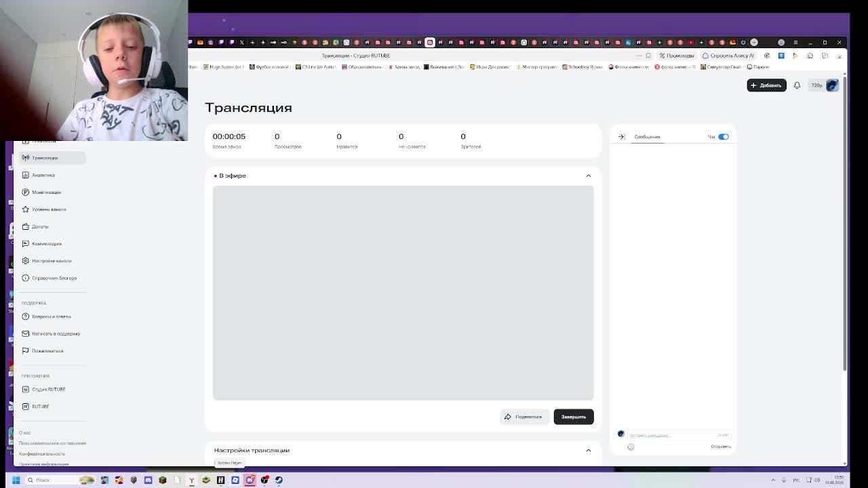Click the page vertical scrollbar
868x488 pixels.
tap(845, 224)
